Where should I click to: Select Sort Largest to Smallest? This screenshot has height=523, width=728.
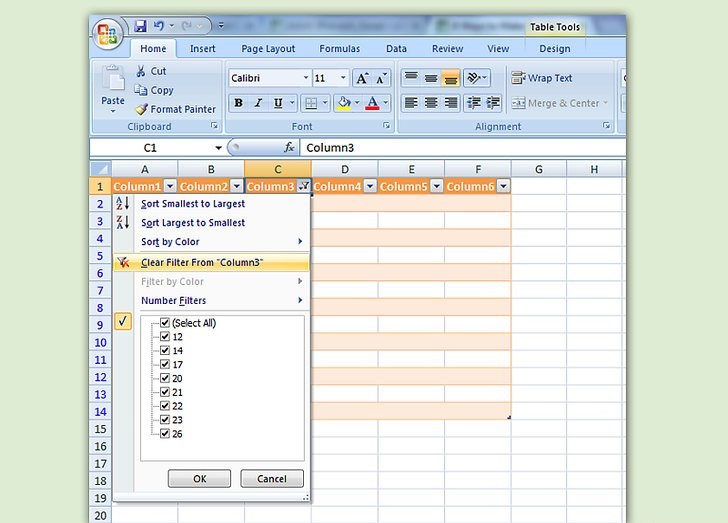coord(212,222)
